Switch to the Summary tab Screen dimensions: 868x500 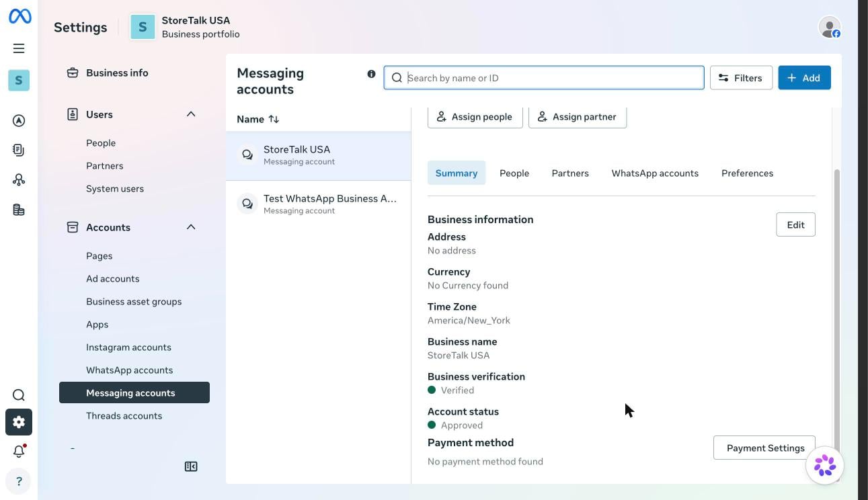click(457, 173)
